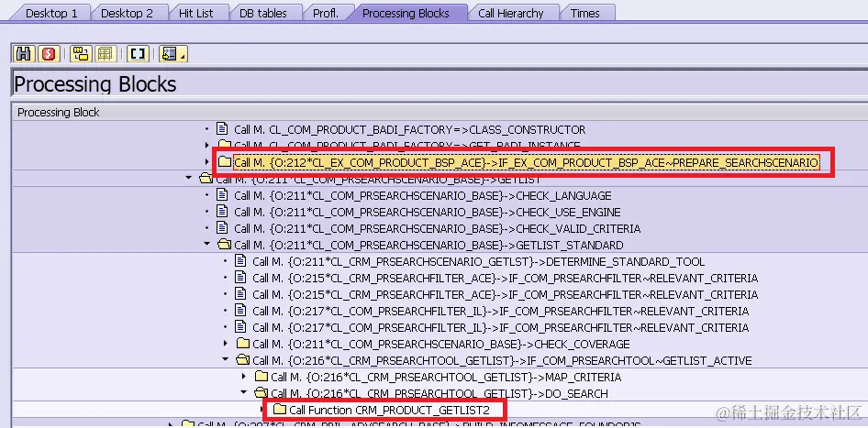Select the MAP_CRITERIA call row text
868x428 pixels.
pyautogui.click(x=446, y=377)
